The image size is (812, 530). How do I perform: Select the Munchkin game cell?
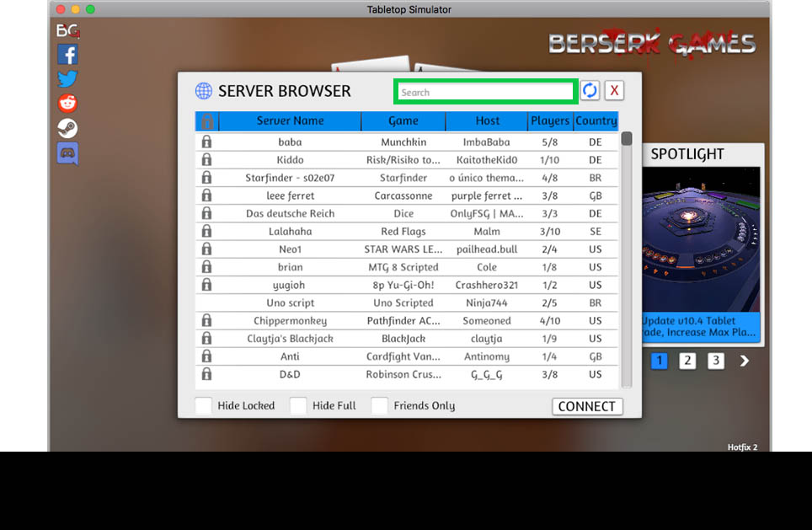(403, 142)
